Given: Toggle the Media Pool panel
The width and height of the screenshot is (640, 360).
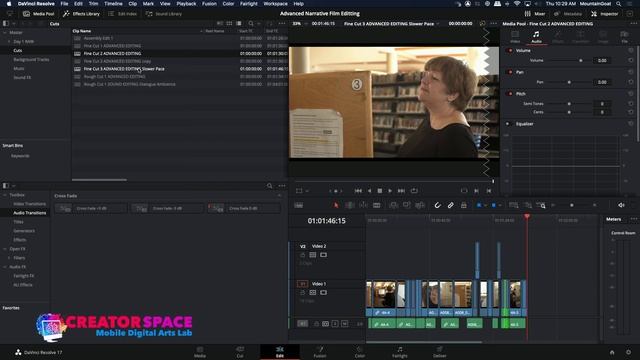Looking at the screenshot, I should coord(39,14).
